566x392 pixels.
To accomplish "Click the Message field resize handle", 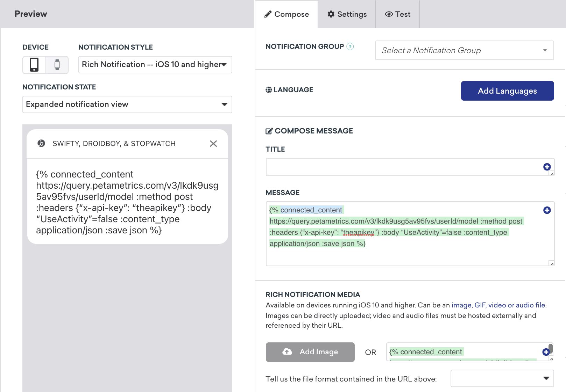I will point(552,263).
